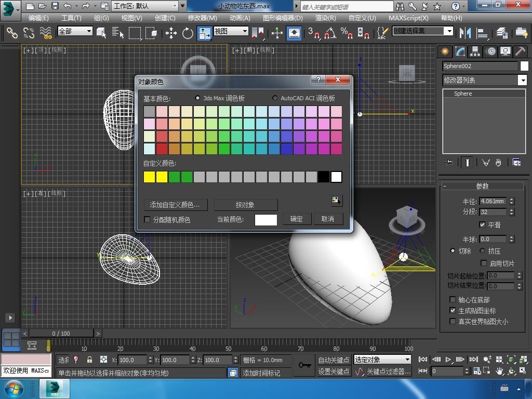This screenshot has height=399, width=532.
Task: Open the 修改器(M) Modifiers menu
Action: click(202, 18)
